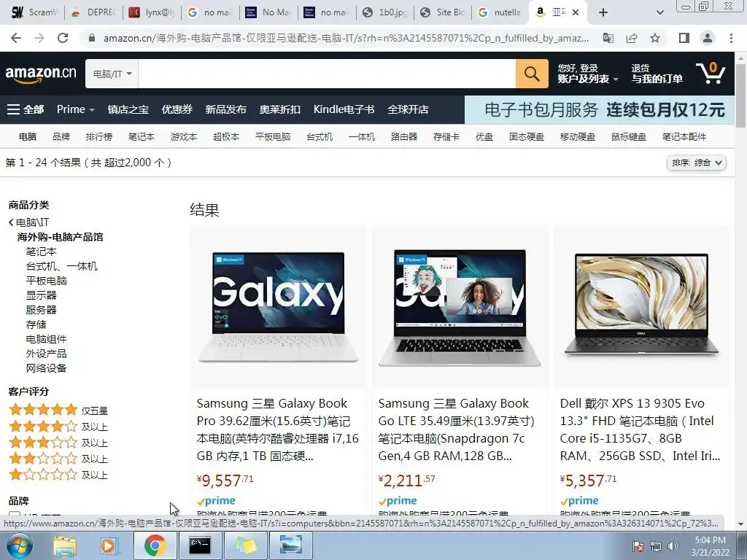
Task: Filter by three stars and up
Action: pyautogui.click(x=58, y=443)
